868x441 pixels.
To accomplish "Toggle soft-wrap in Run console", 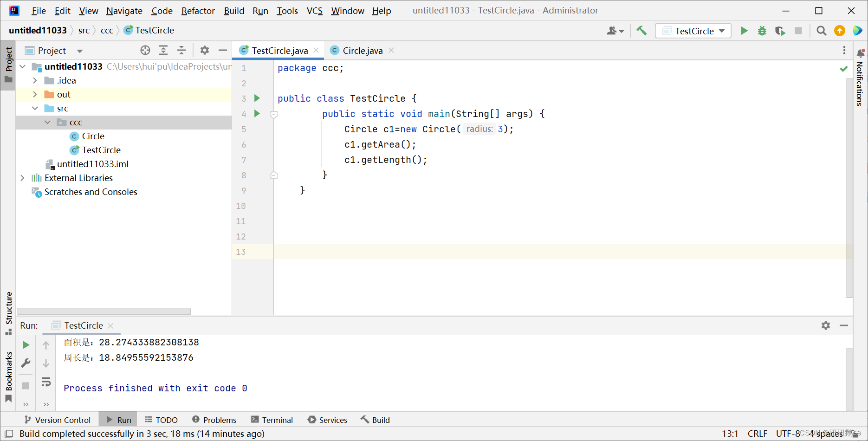I will pyautogui.click(x=46, y=382).
